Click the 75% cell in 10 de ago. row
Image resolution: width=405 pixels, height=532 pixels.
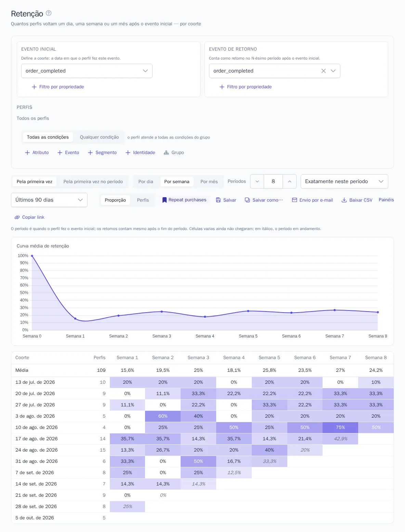click(340, 428)
